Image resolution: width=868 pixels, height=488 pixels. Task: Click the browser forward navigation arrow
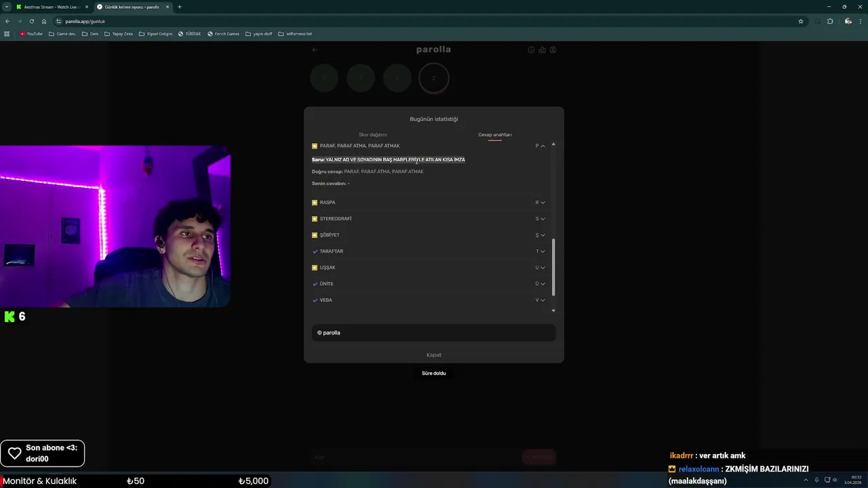(x=20, y=21)
